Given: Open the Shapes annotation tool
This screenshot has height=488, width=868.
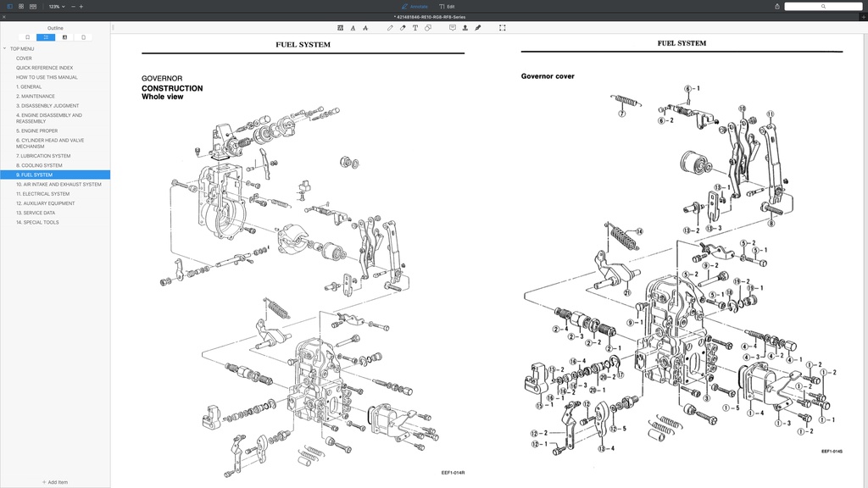Looking at the screenshot, I should coord(428,27).
